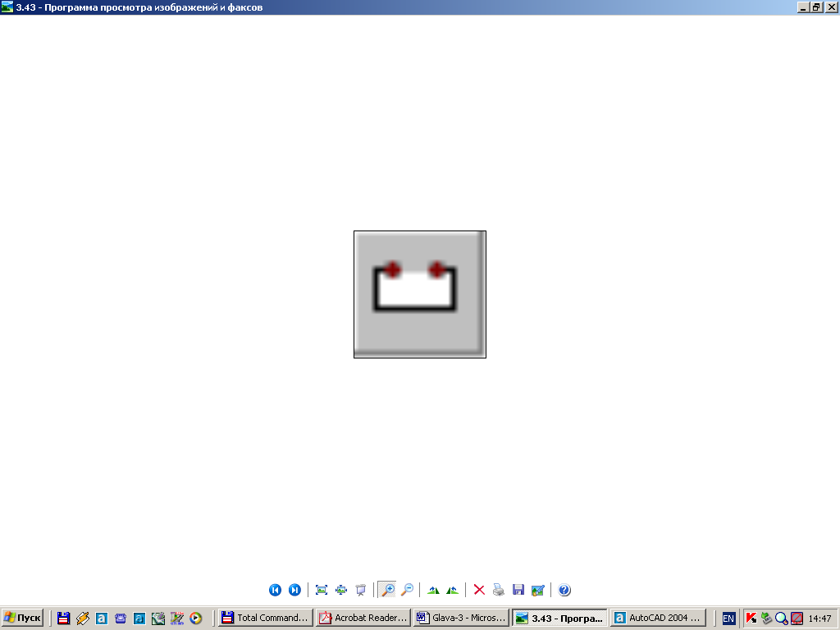
Task: Click the red crossed-out monitor tray icon
Action: coord(797,619)
